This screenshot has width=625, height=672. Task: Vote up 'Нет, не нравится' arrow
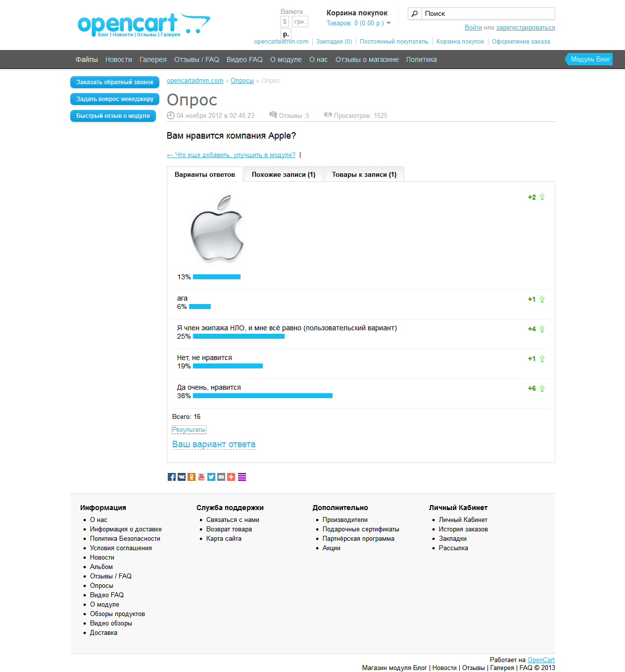(x=542, y=359)
